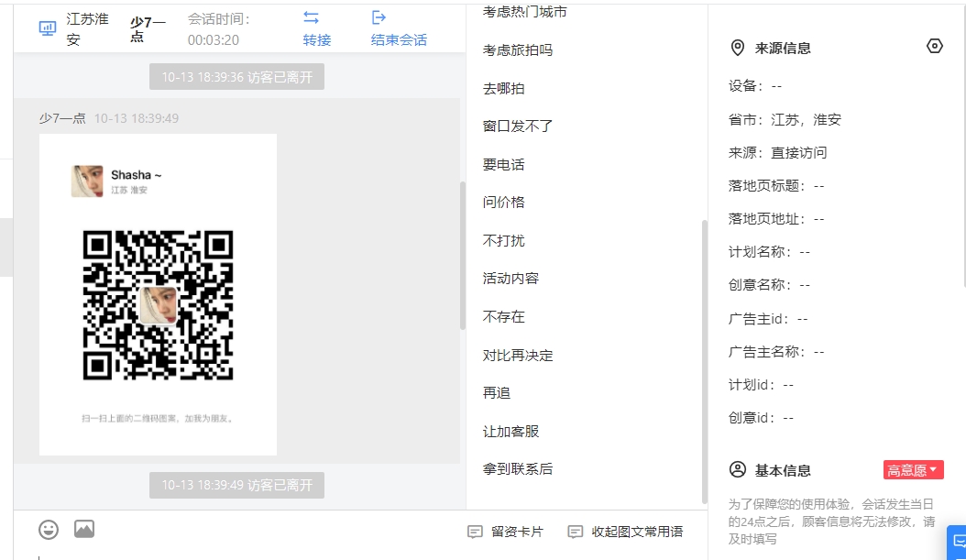This screenshot has width=966, height=560.
Task: Select the 活动内容 quick phrase
Action: coord(510,279)
